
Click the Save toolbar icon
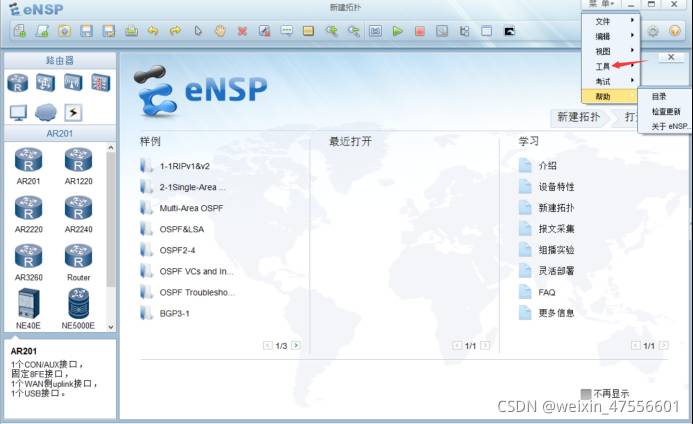click(87, 31)
